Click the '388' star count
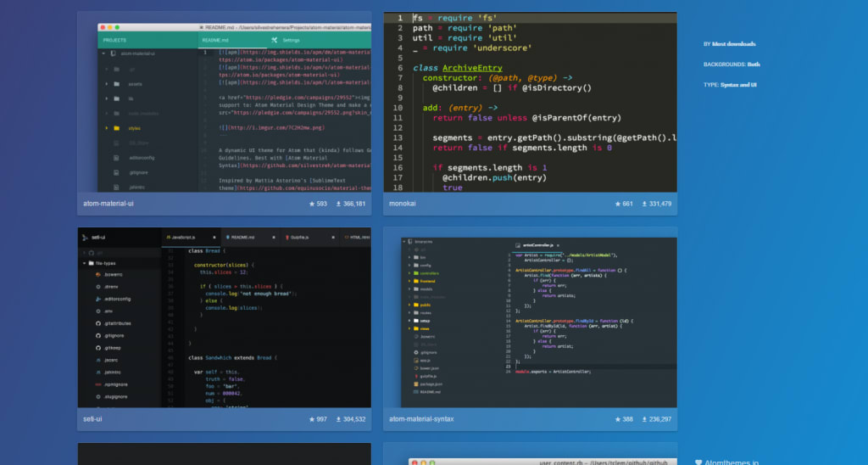Image resolution: width=868 pixels, height=465 pixels. click(x=628, y=419)
